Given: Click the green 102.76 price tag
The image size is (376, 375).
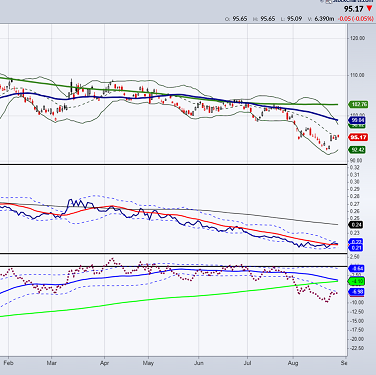Looking at the screenshot, I should tap(358, 105).
